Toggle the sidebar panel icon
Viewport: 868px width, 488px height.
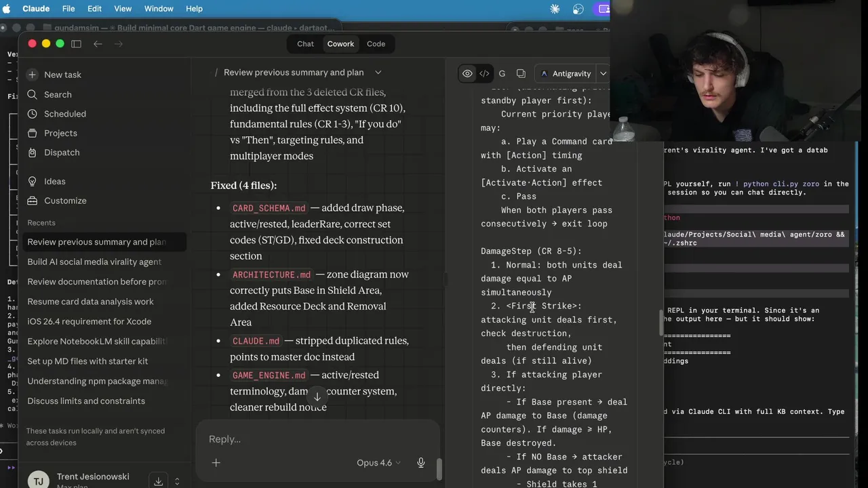point(76,43)
